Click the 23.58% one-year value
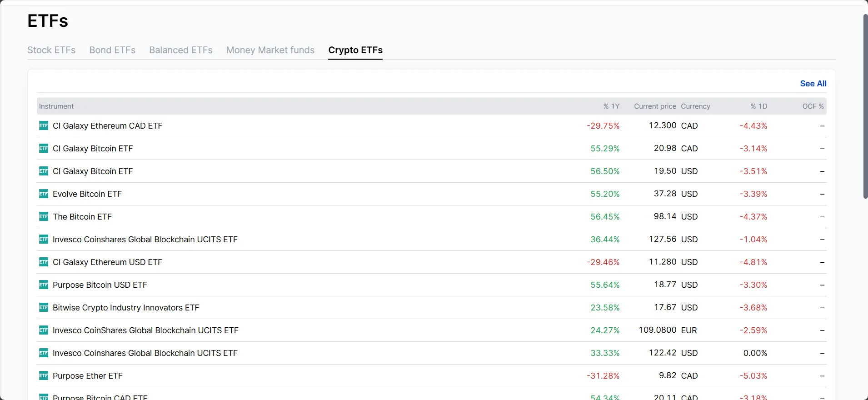 605,308
